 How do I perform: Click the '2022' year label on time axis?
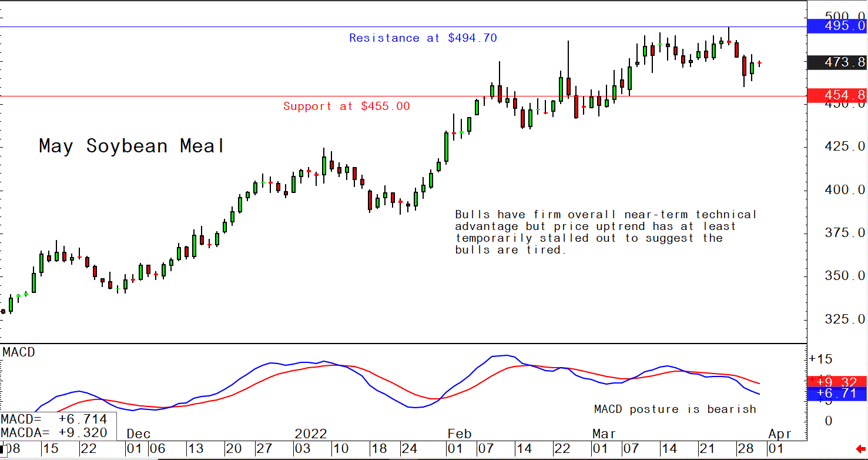pyautogui.click(x=311, y=434)
